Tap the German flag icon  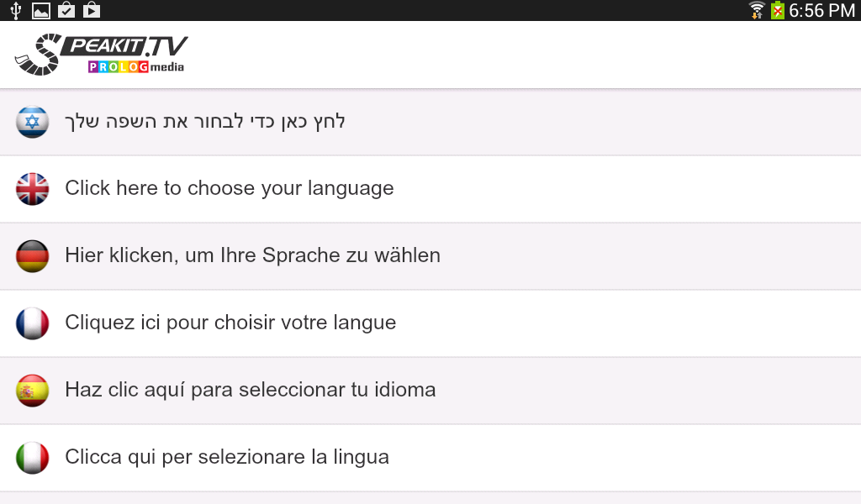click(x=33, y=256)
